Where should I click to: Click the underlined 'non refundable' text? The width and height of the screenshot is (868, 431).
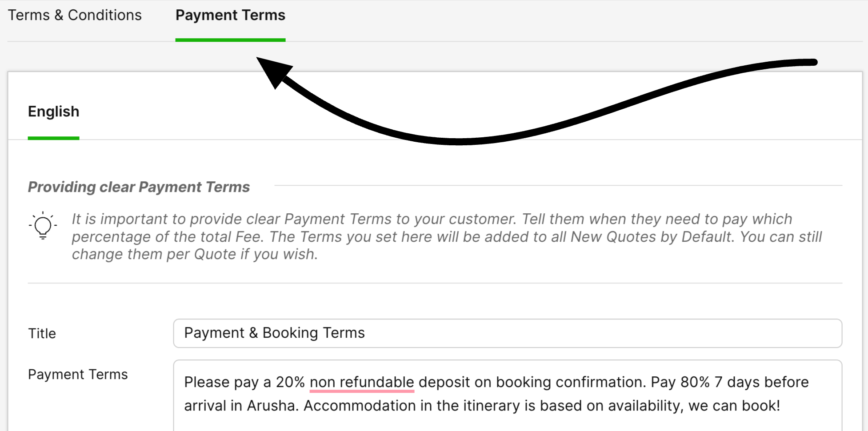tap(361, 382)
